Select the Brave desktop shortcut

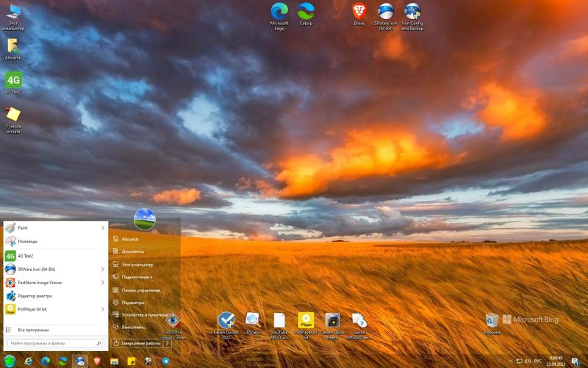(359, 14)
